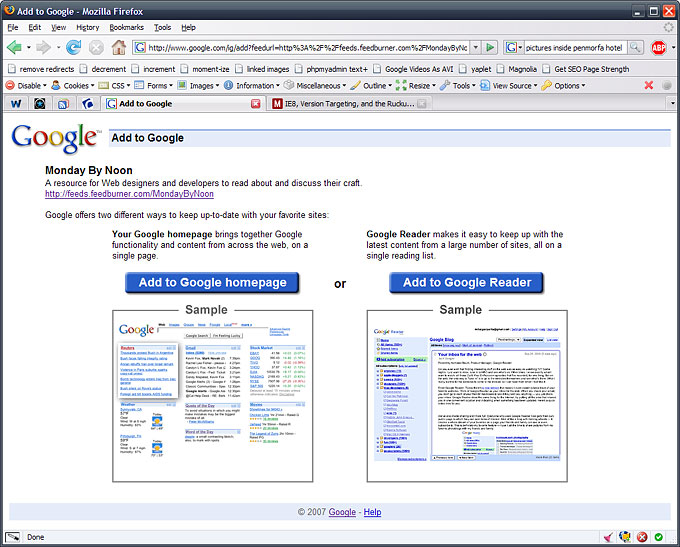Open the tab list dropdown arrow
680x547 pixels.
[x=673, y=103]
